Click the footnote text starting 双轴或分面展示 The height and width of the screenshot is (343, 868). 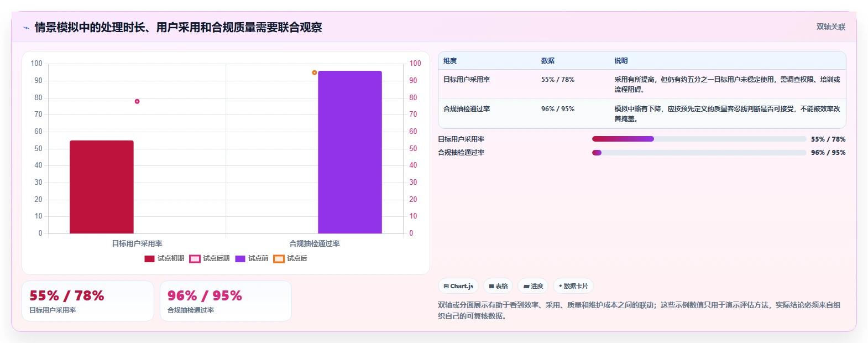click(639, 310)
